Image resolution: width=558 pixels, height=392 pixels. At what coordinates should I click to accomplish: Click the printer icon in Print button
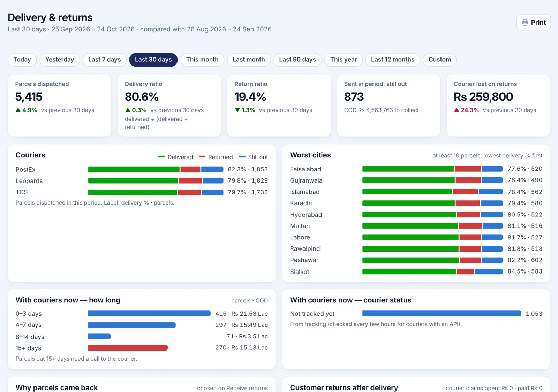525,23
